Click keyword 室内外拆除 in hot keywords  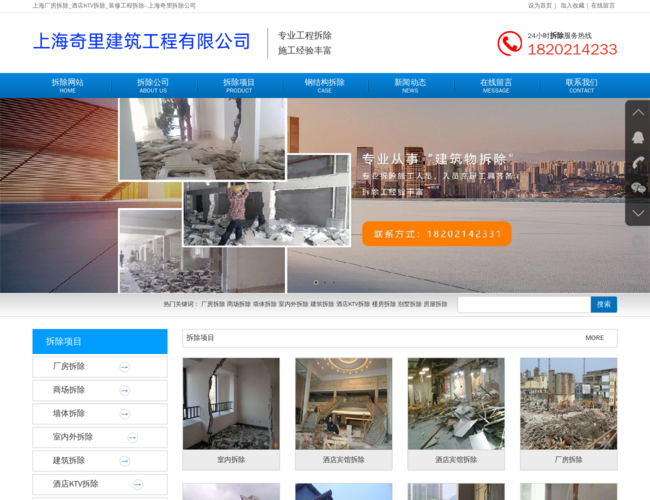(293, 304)
